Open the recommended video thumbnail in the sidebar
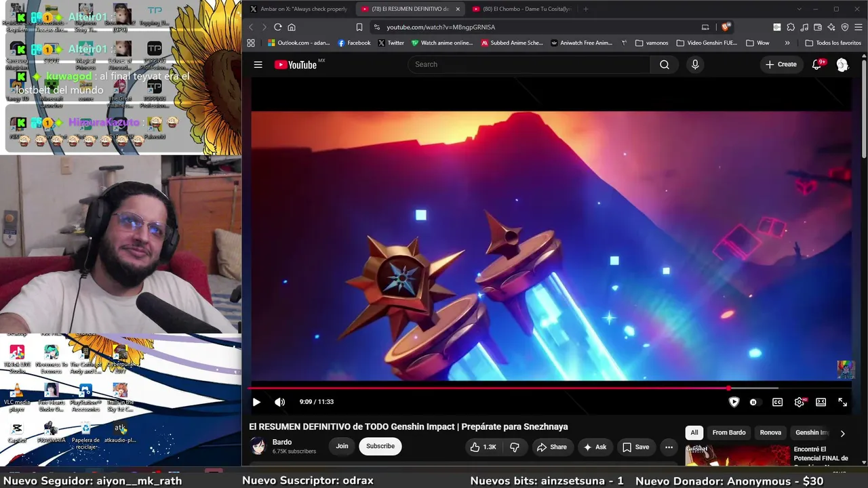Viewport: 868px width, 488px height. pos(737,455)
